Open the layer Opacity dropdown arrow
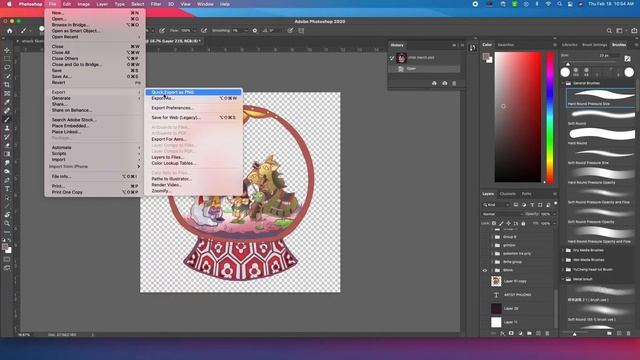This screenshot has height=360, width=640. click(554, 214)
